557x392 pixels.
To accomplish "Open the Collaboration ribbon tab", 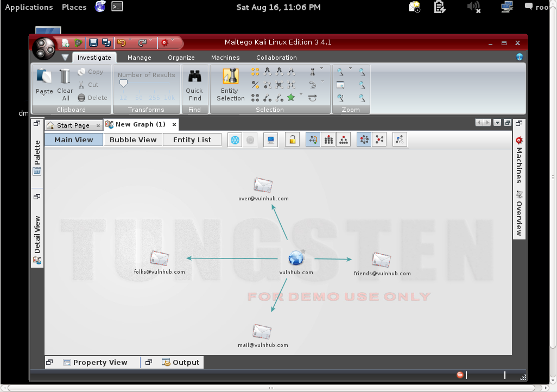I will coord(276,58).
